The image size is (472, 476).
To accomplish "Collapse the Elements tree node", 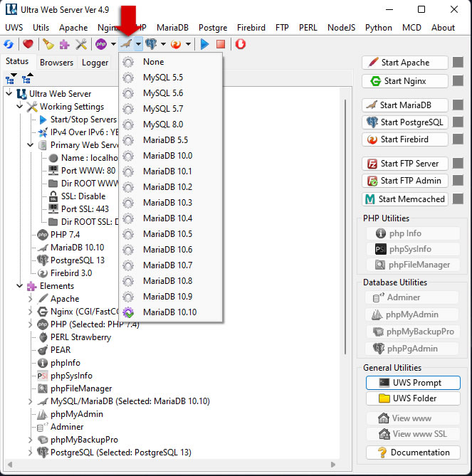I will click(x=20, y=285).
